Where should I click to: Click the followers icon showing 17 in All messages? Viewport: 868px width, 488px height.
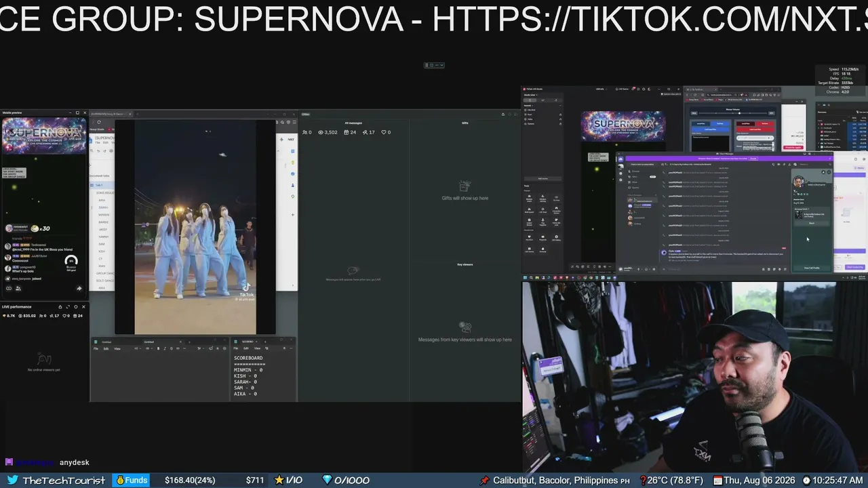[364, 132]
